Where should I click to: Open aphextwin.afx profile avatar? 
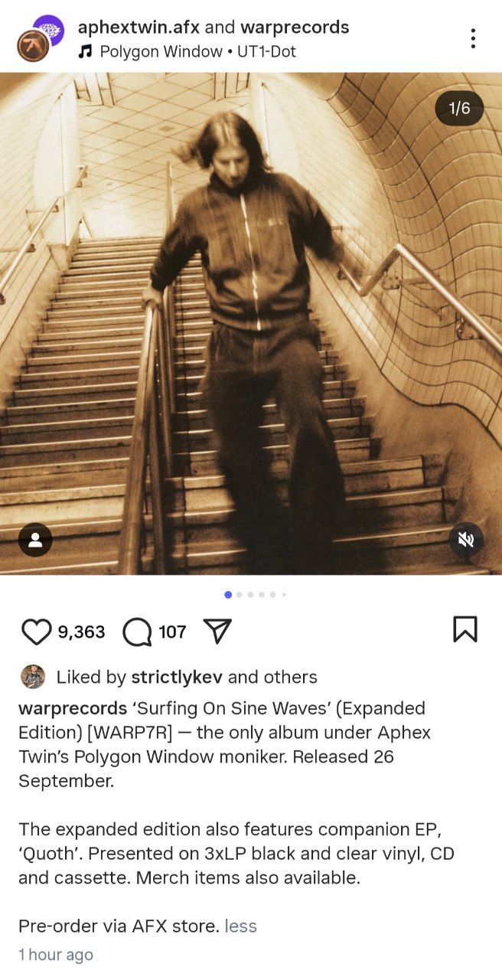tap(33, 46)
